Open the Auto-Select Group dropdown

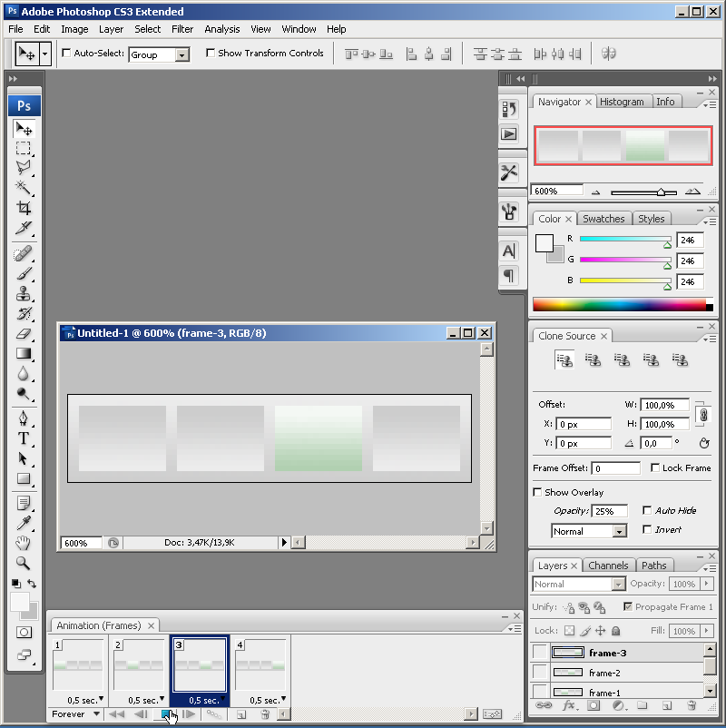[182, 54]
